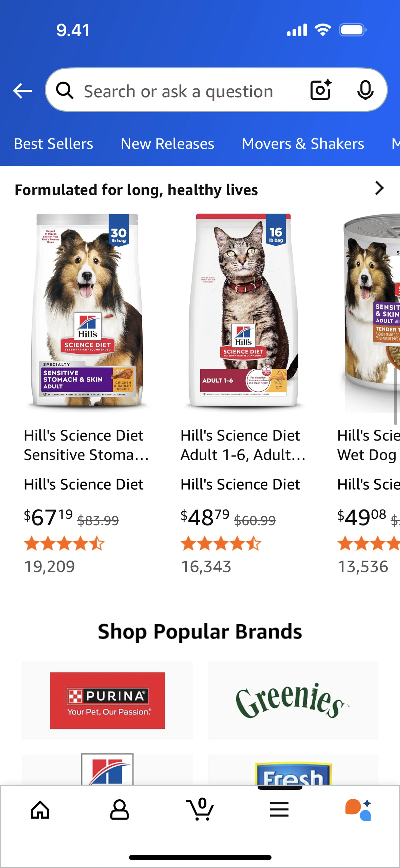Open Sensitive Stomach dog food bag image
Screen dimensions: 400x868
87,311
